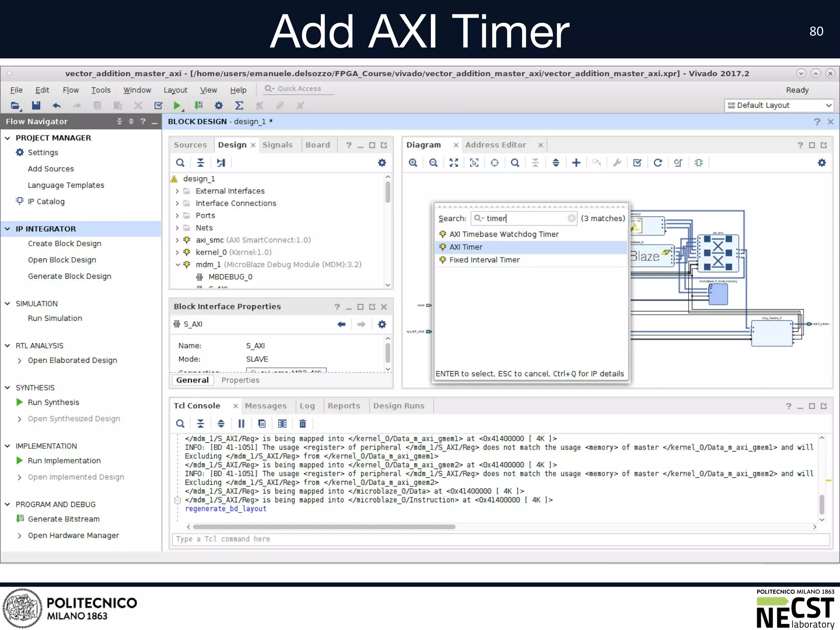Zoom out on the block diagram

[x=433, y=163]
